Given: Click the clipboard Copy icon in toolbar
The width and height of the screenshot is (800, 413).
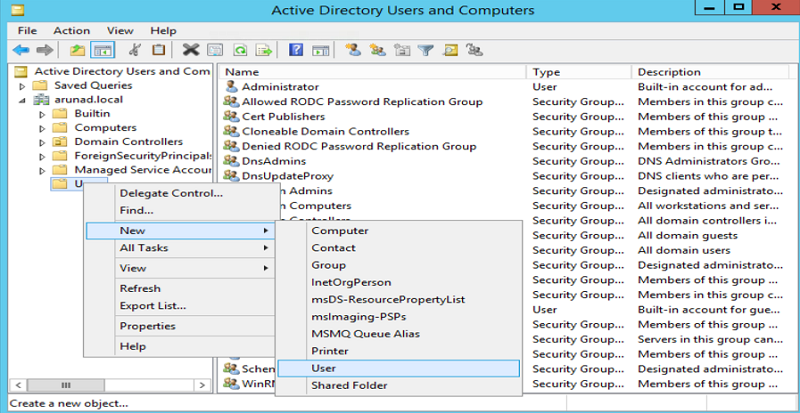Looking at the screenshot, I should point(159,50).
